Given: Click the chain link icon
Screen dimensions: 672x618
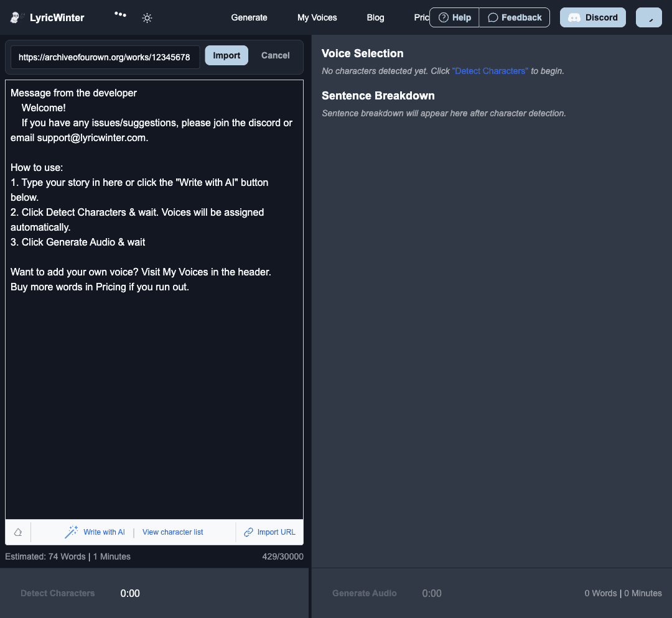Looking at the screenshot, I should point(248,532).
